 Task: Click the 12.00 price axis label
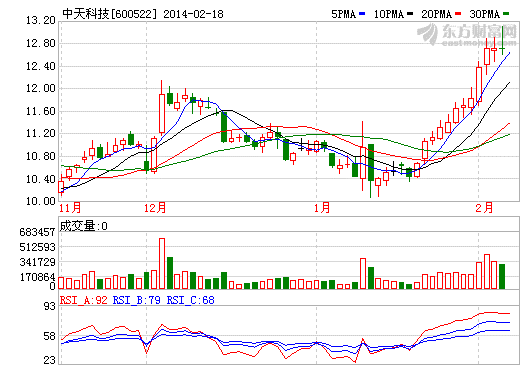[41, 88]
